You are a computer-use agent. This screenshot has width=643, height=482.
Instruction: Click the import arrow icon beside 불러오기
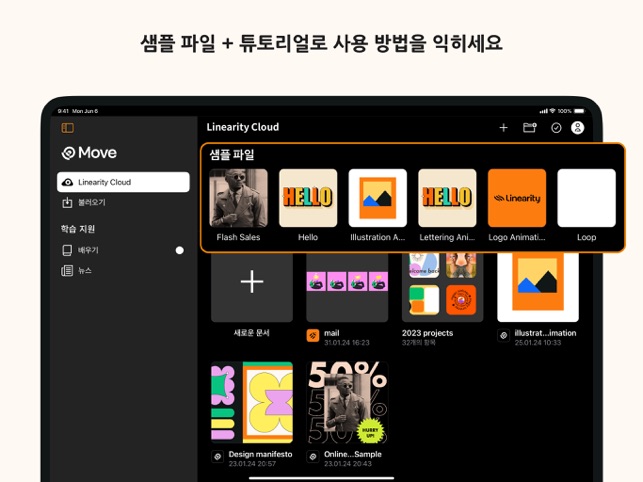click(x=67, y=202)
